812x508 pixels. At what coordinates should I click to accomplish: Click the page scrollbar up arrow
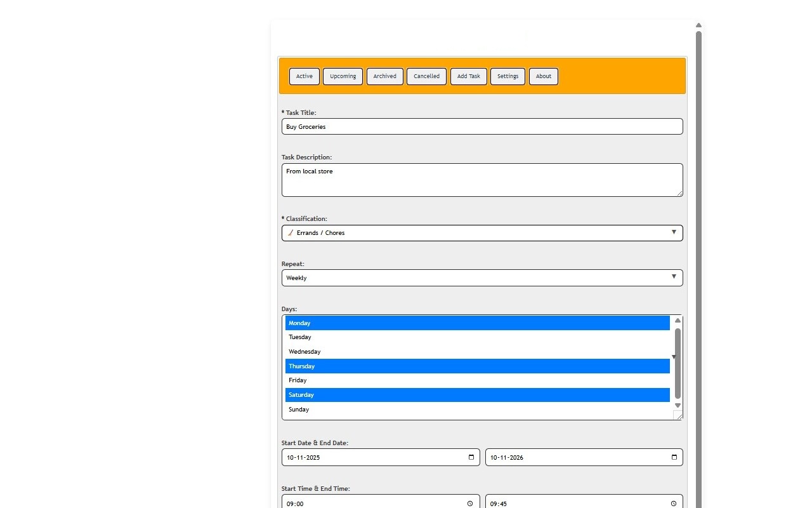[698, 25]
